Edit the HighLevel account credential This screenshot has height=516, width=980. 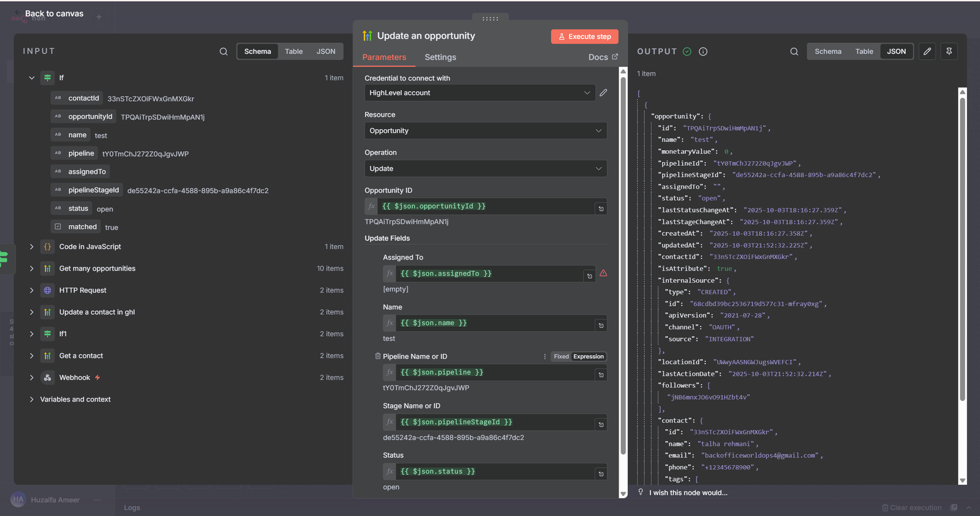(x=603, y=92)
